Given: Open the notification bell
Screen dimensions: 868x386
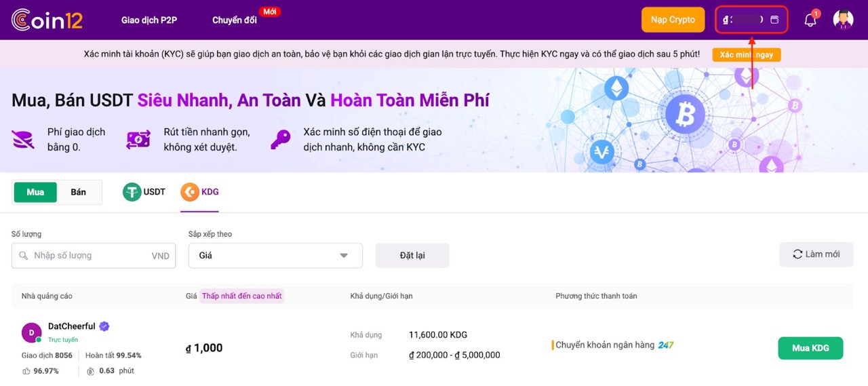Looking at the screenshot, I should pyautogui.click(x=810, y=20).
